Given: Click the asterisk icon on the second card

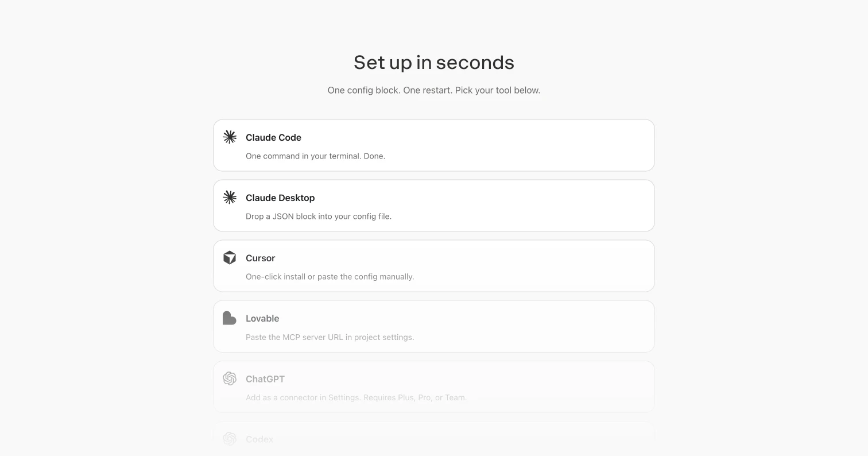Looking at the screenshot, I should 230,197.
